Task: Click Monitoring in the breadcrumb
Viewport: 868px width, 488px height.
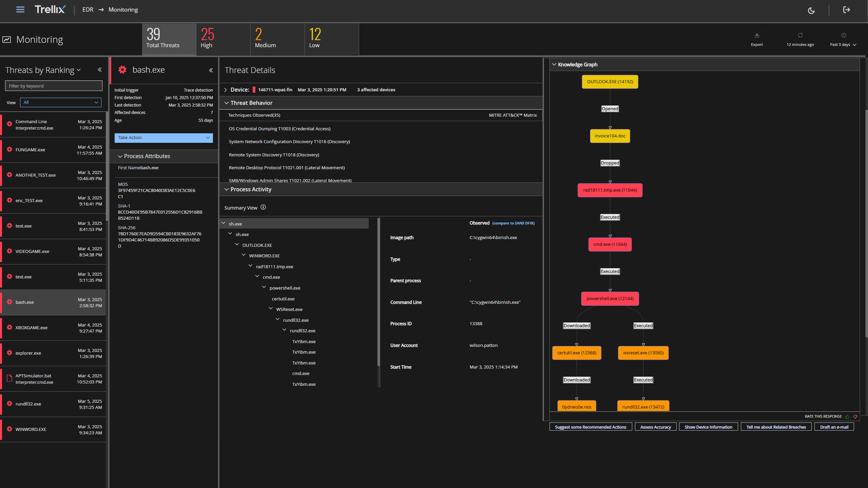Action: point(123,10)
